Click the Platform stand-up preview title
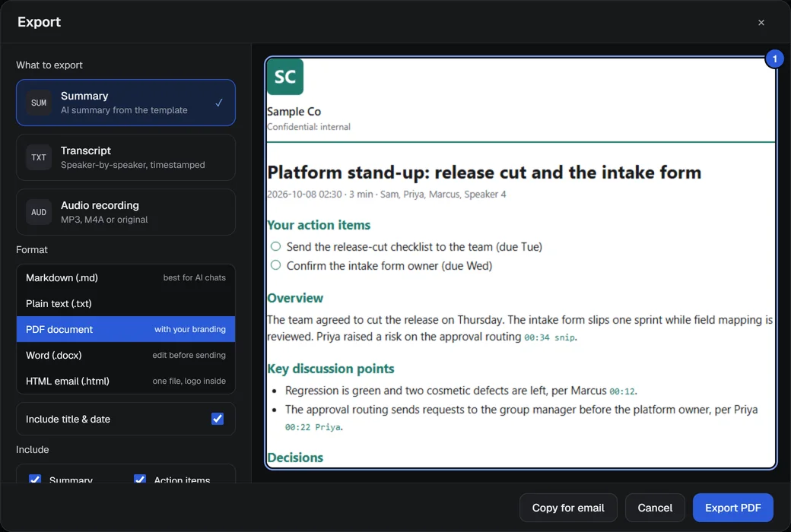The width and height of the screenshot is (791, 532). pyautogui.click(x=484, y=173)
